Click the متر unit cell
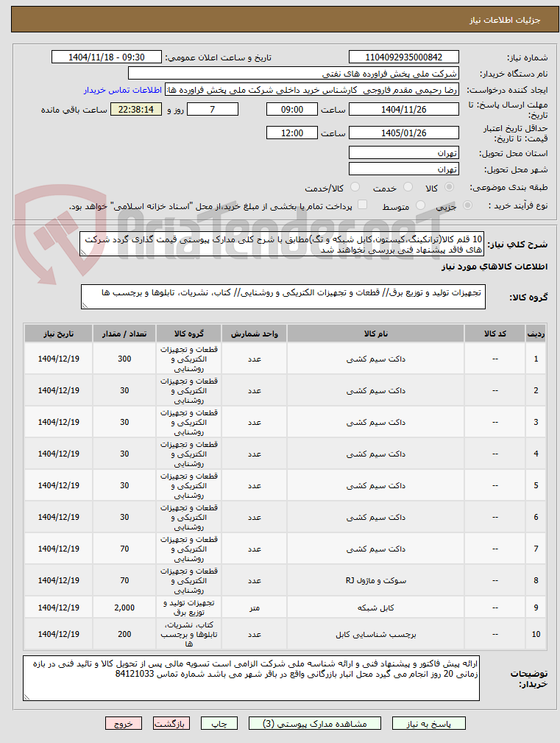This screenshot has height=743, width=560. (254, 608)
